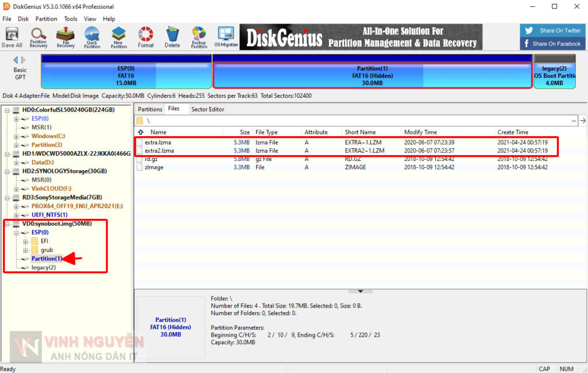Open the Backup Partition tool
Viewport: 588px width, 373px height.
(x=199, y=37)
